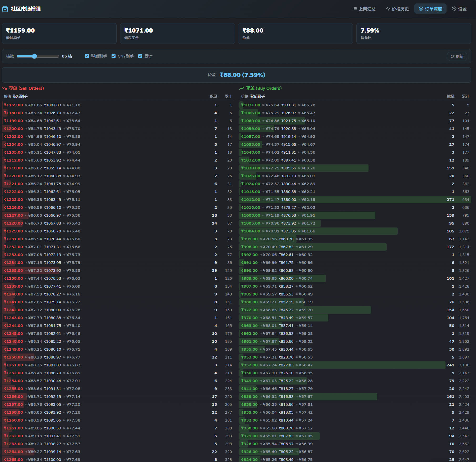Click the ₹1030.00 buy order price
476x462 pixels.
click(251, 168)
